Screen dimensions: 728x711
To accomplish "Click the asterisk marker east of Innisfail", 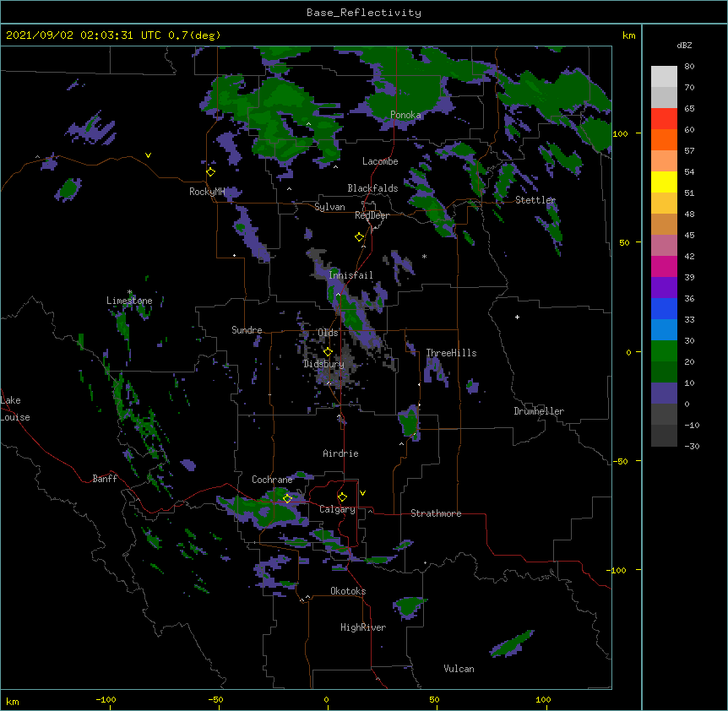I will (424, 257).
